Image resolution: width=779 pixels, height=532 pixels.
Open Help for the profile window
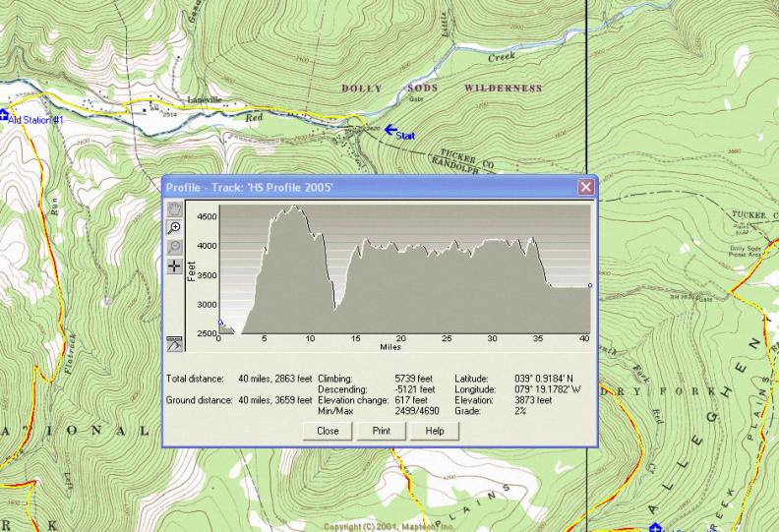coord(435,431)
